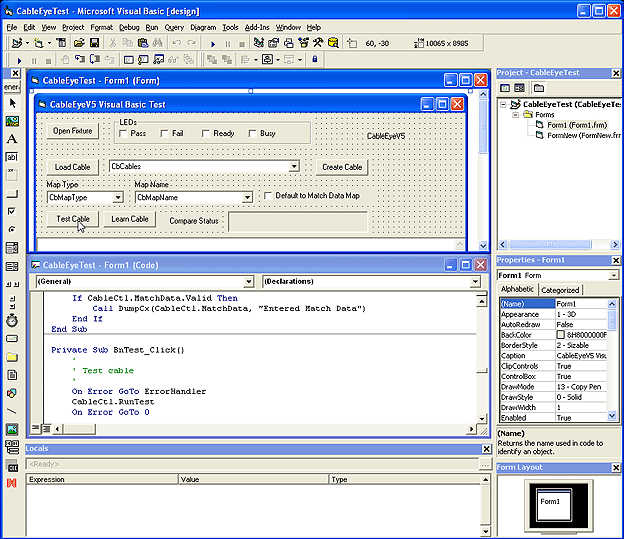This screenshot has height=539, width=624.
Task: Toggle the Pass LED checkbox
Action: pyautogui.click(x=122, y=134)
